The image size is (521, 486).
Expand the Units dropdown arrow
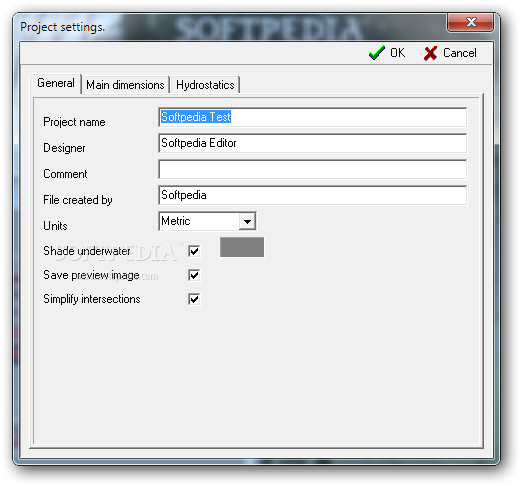247,221
